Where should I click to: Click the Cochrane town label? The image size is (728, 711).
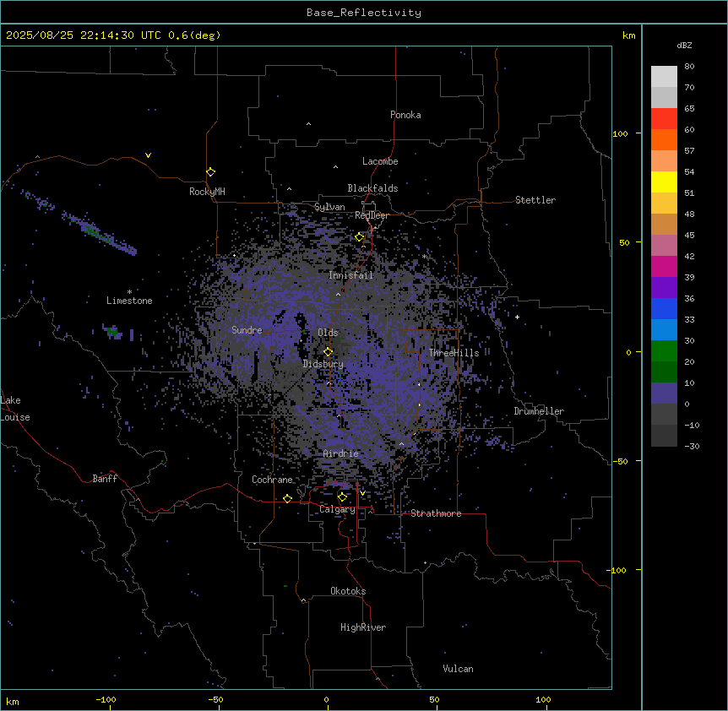coord(272,480)
